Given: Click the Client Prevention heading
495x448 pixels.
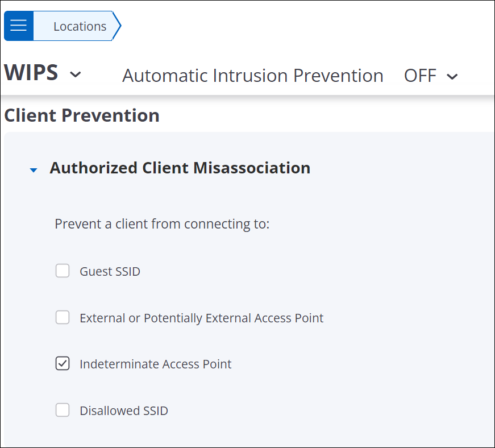Looking at the screenshot, I should (x=82, y=115).
